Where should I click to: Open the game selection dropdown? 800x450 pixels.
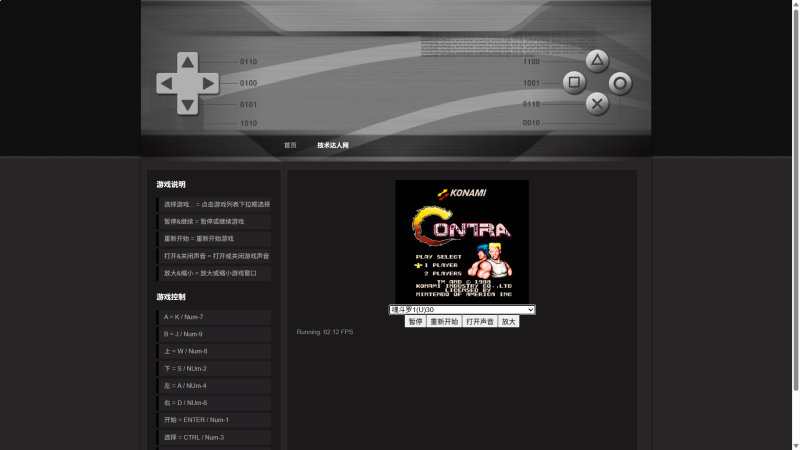[x=462, y=310]
